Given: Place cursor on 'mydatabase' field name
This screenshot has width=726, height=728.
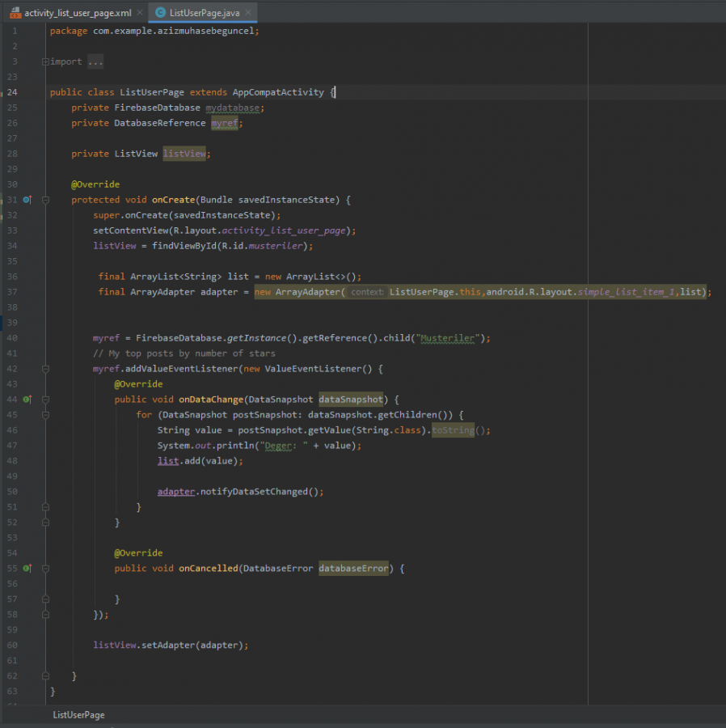Looking at the screenshot, I should [x=232, y=108].
